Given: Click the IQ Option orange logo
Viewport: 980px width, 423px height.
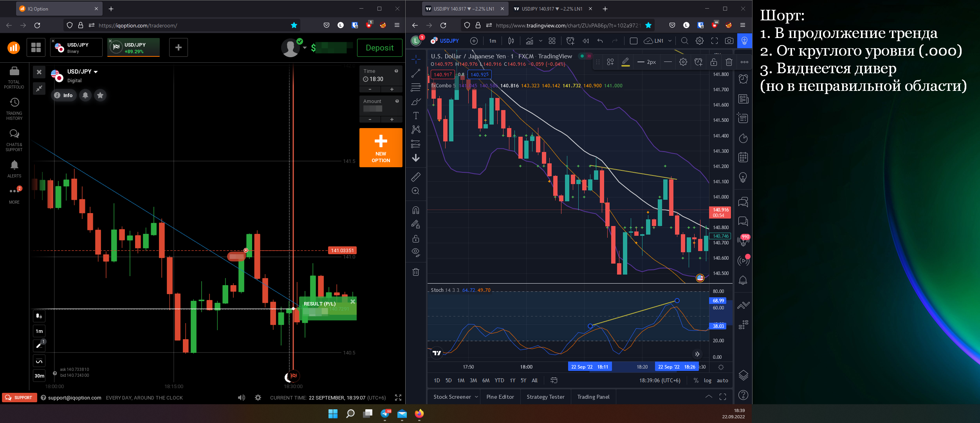Looking at the screenshot, I should 14,47.
